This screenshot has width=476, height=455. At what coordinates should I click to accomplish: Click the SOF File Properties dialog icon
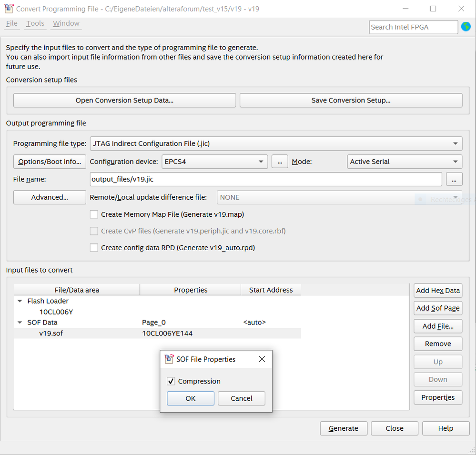(x=169, y=359)
